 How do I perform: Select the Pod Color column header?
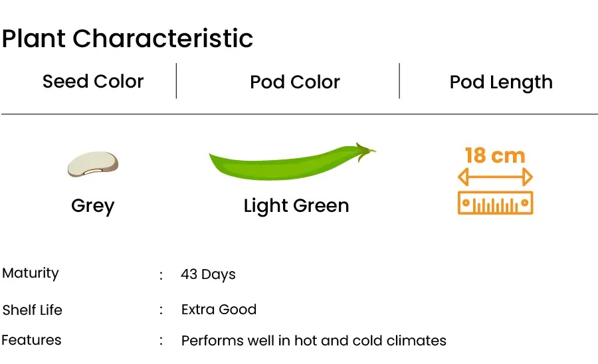click(x=295, y=82)
